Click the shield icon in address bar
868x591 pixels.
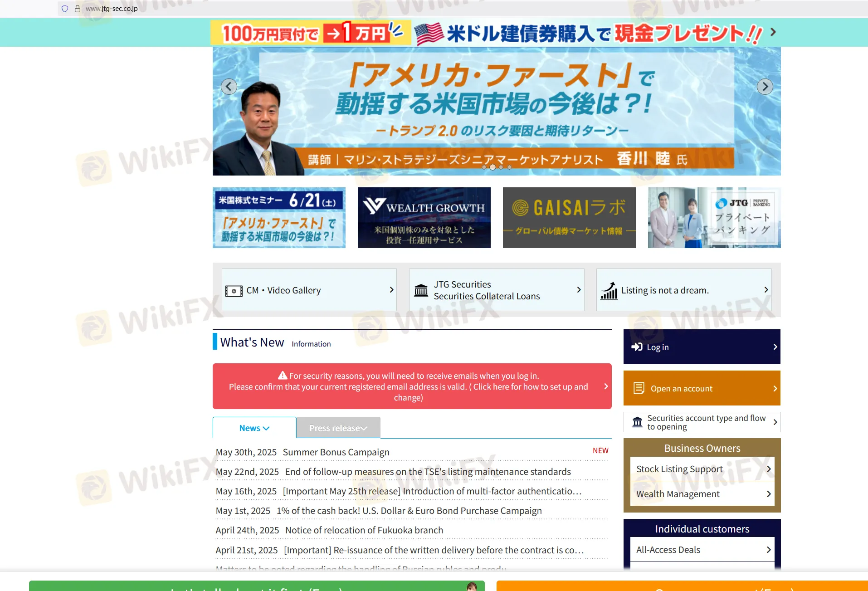point(65,9)
